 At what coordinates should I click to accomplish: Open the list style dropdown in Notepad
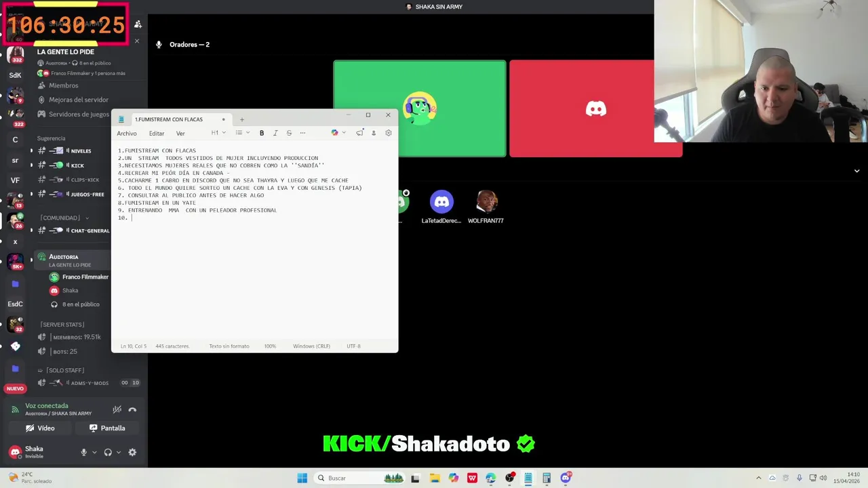[242, 133]
